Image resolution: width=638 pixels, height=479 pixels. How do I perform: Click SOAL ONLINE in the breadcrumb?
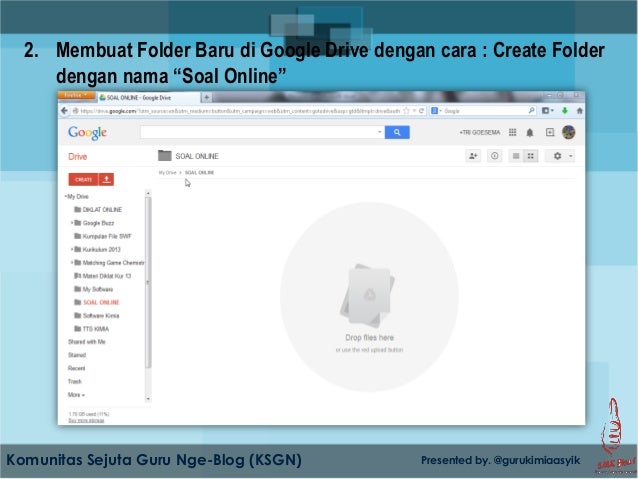(199, 173)
